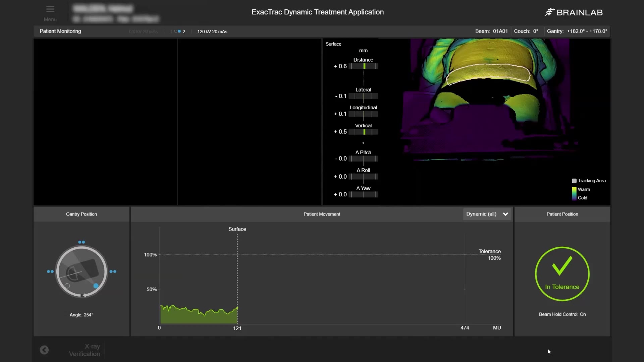Click the Lateral deviation bar
The width and height of the screenshot is (644, 362).
(x=364, y=96)
